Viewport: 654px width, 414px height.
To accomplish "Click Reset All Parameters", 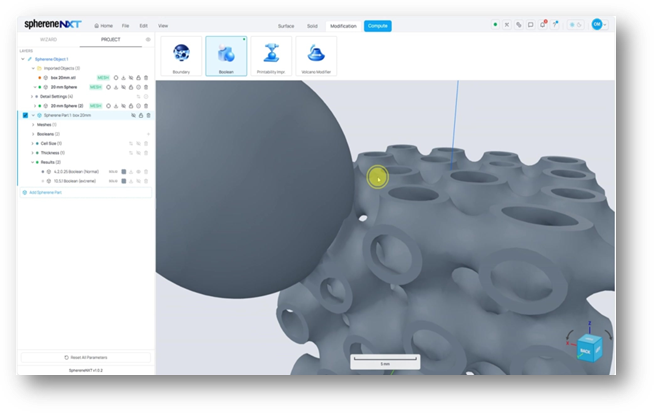I will pos(86,358).
